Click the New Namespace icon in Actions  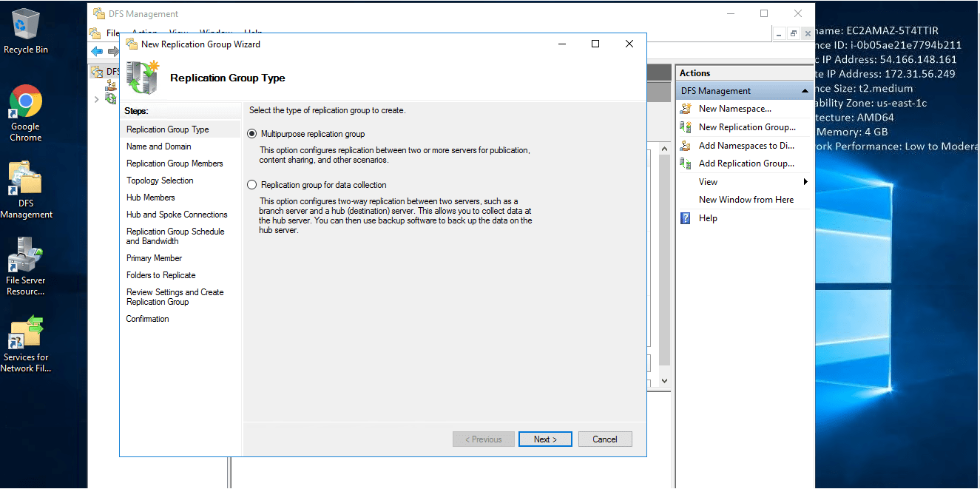(686, 109)
